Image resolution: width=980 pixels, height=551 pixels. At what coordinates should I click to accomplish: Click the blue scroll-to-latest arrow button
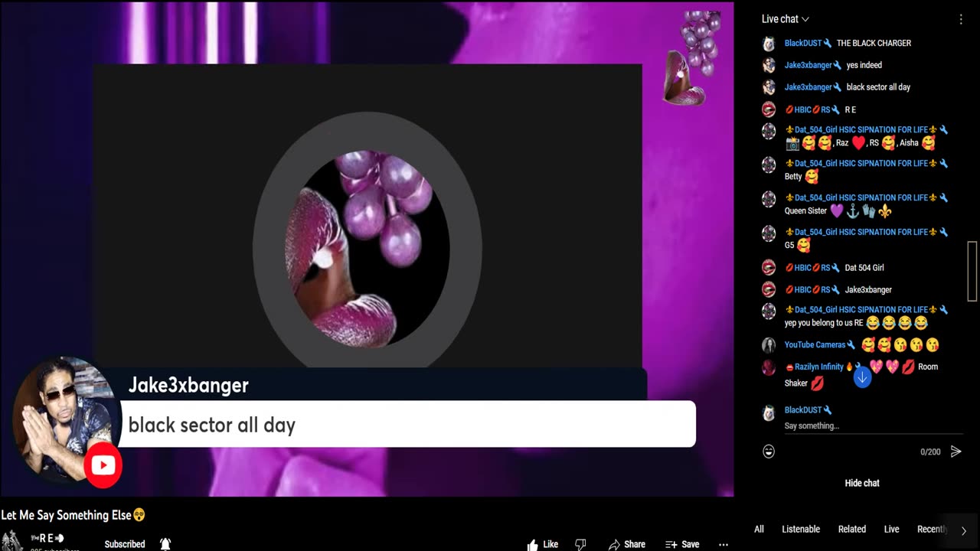(862, 377)
